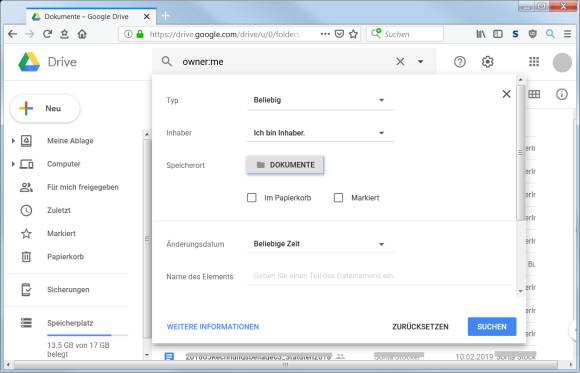The height and width of the screenshot is (373, 580).
Task: Open the shield extension icon
Action: pos(533,34)
